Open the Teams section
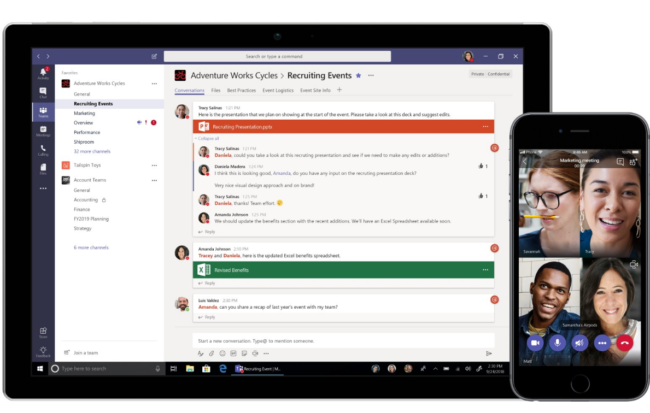 [x=43, y=112]
